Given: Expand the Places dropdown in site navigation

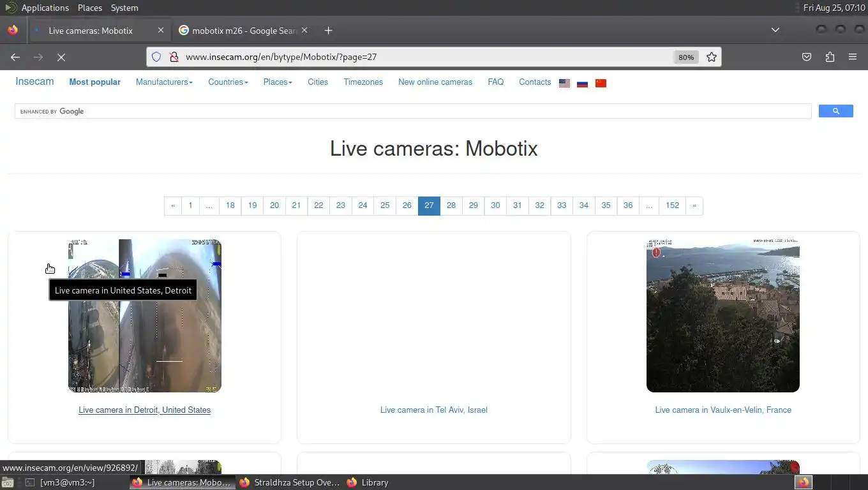Looking at the screenshot, I should (278, 82).
